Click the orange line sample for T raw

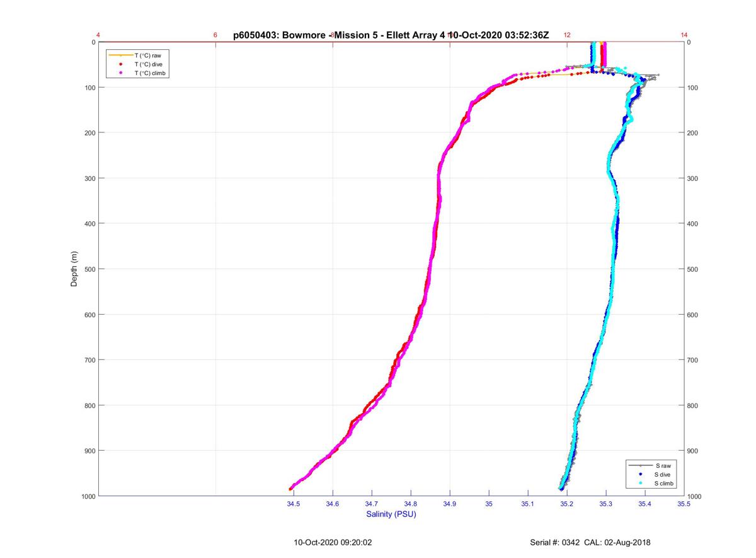click(120, 55)
